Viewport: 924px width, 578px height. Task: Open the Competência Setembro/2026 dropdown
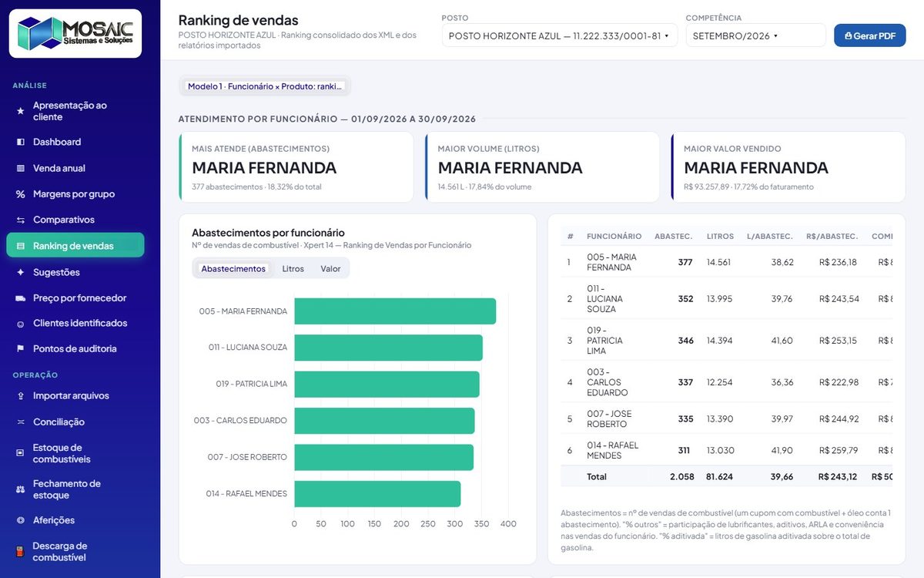click(755, 35)
